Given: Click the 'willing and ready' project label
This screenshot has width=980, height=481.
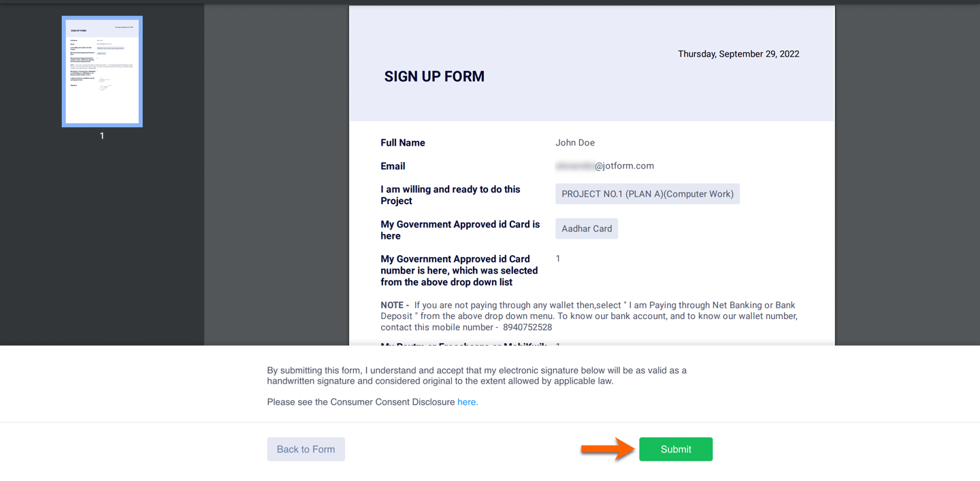Looking at the screenshot, I should (x=450, y=195).
